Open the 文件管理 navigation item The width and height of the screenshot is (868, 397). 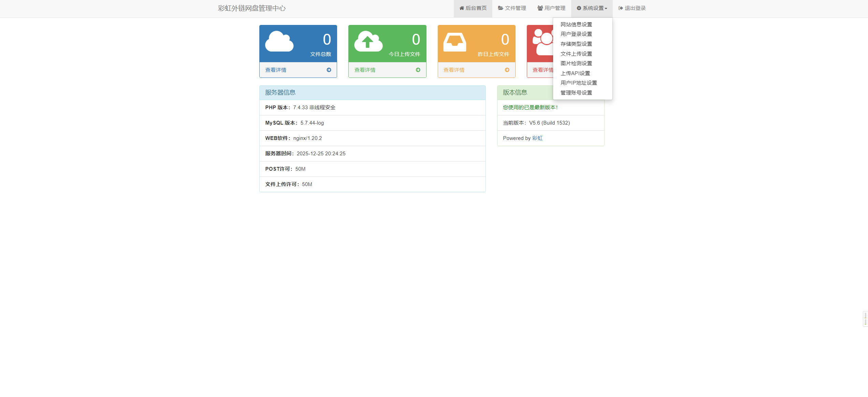tap(512, 8)
